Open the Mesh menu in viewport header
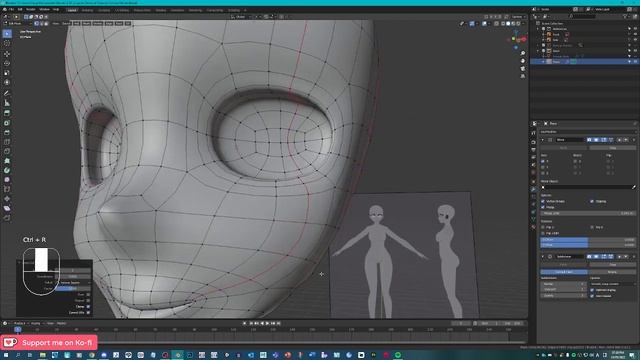This screenshot has width=640, height=360. (87, 24)
